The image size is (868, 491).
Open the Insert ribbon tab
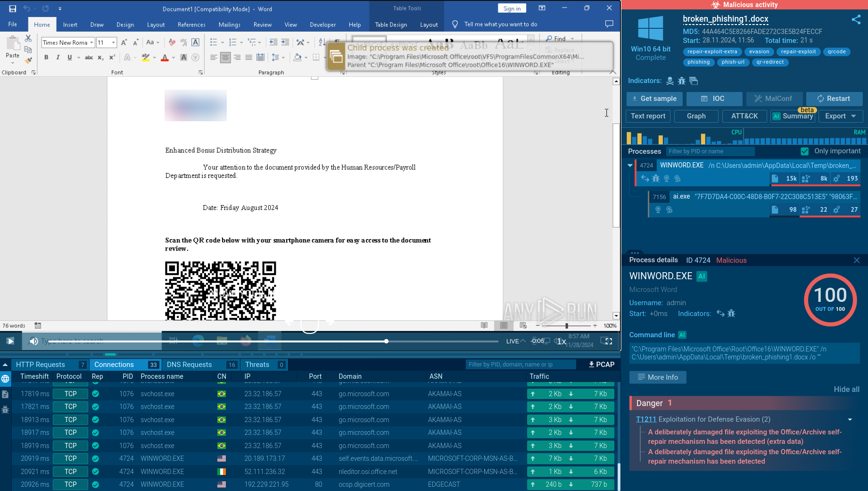(70, 25)
